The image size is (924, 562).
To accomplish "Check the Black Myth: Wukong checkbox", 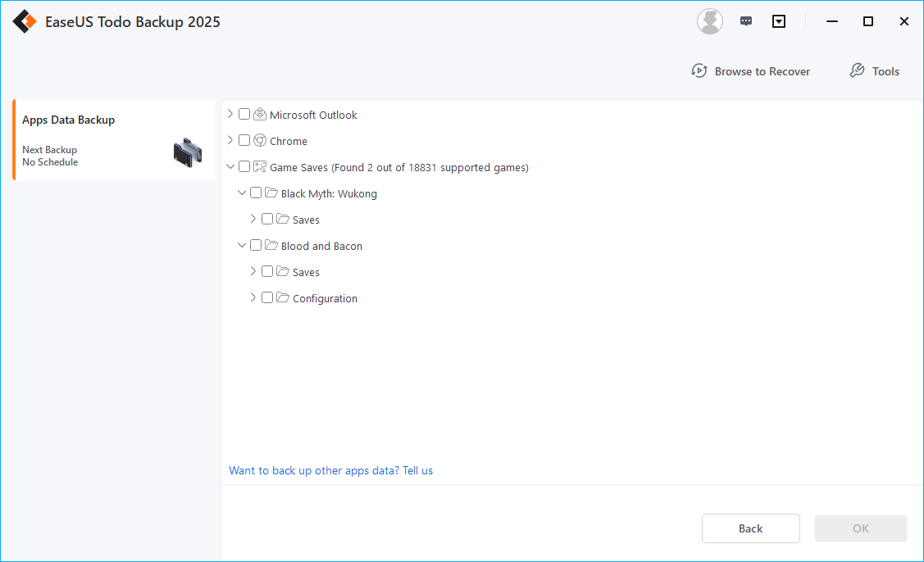I will click(x=256, y=193).
